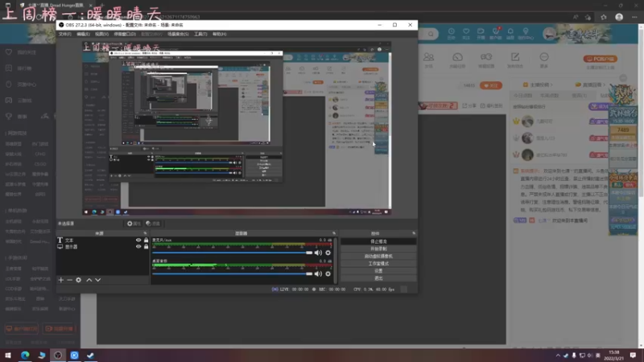644x362 pixels.
Task: Open go-live camera icon in Douyu header
Action: pos(481,33)
